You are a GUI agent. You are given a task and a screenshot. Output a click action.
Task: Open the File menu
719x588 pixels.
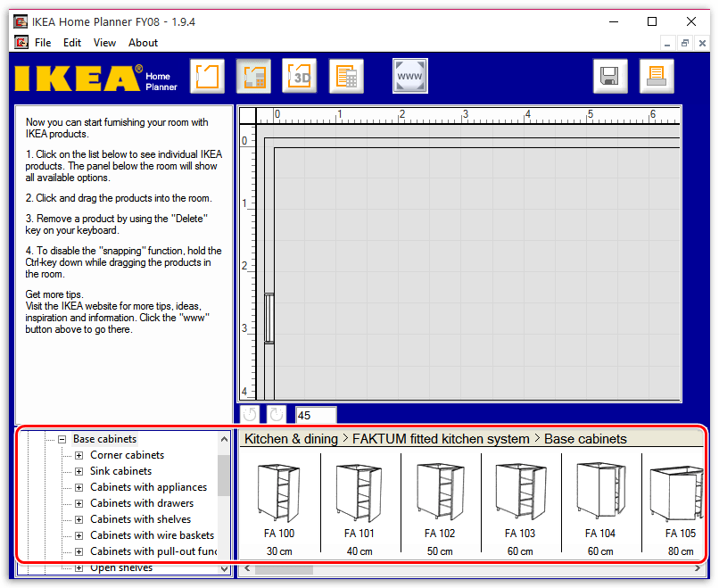point(43,43)
